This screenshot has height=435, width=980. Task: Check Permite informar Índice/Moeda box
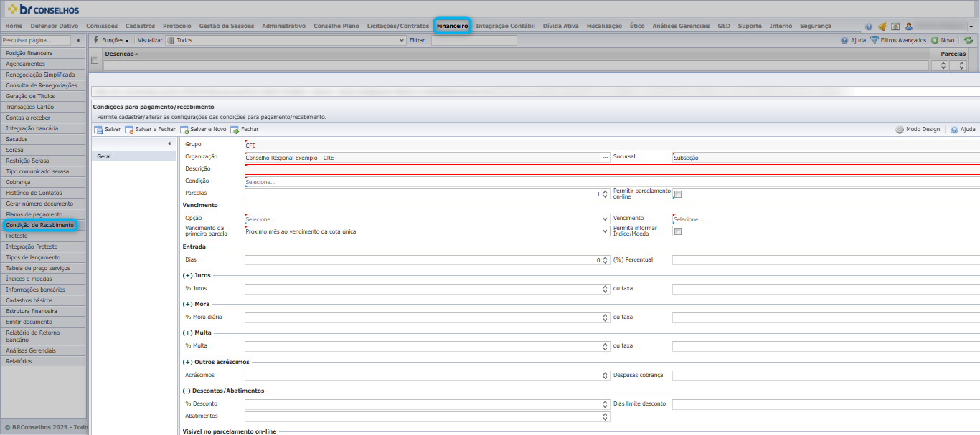[677, 231]
